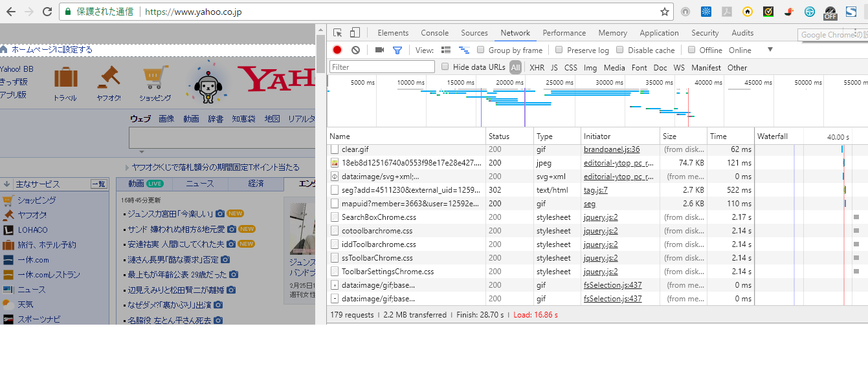This screenshot has width=868, height=388.
Task: Open Yahoo Travel (トラベル) suitcase icon
Action: coord(65,78)
